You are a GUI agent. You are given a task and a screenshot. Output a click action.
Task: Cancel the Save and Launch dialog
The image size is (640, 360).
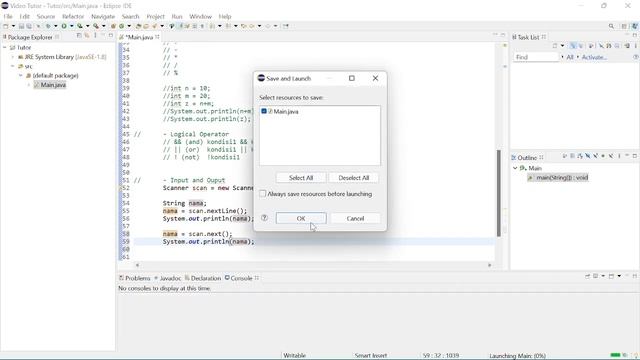(355, 218)
